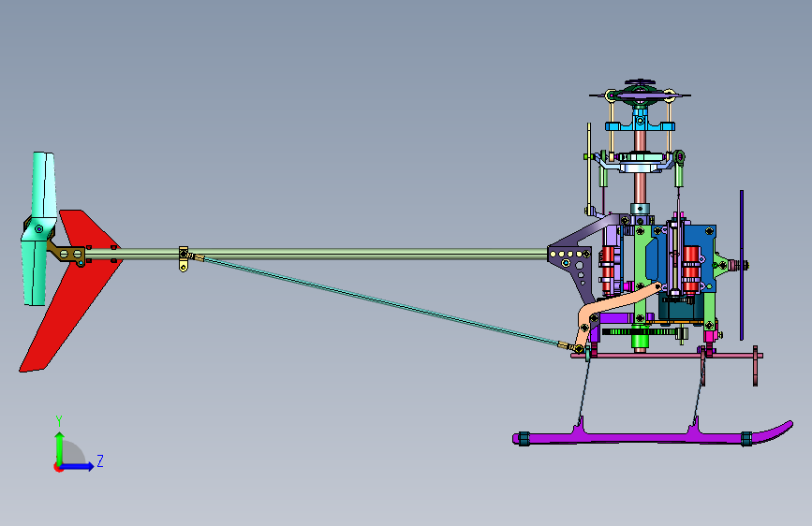Select the green main gear hub below frame
812x526 pixels.
click(x=640, y=342)
